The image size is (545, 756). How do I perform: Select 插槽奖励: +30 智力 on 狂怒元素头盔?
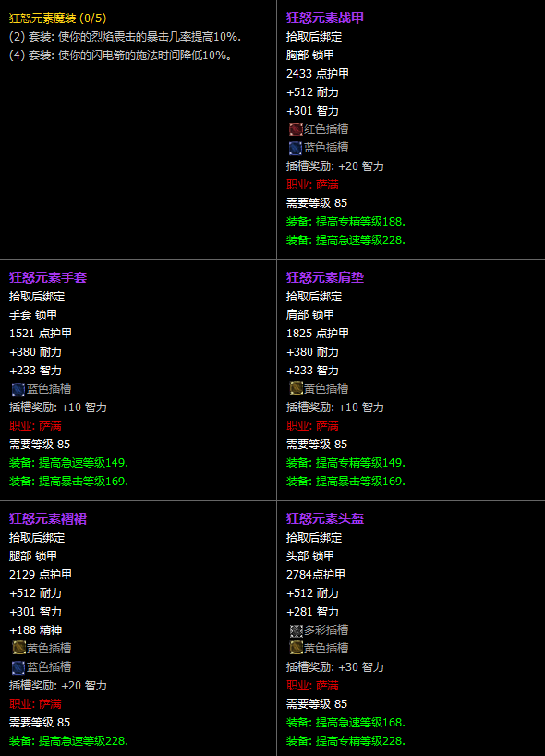tap(335, 666)
